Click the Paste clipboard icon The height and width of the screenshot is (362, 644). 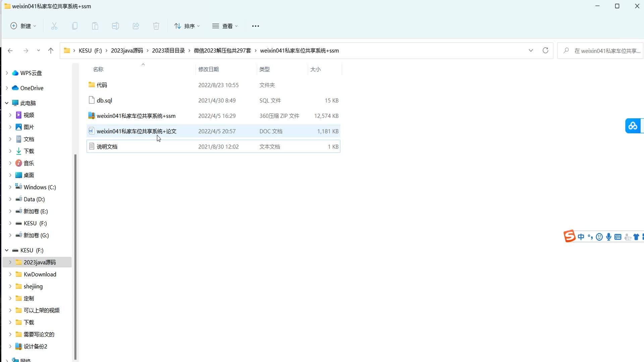pyautogui.click(x=95, y=26)
